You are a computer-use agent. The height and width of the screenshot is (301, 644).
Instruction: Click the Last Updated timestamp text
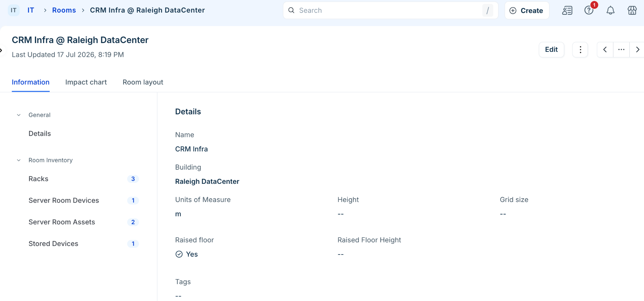[x=68, y=55]
